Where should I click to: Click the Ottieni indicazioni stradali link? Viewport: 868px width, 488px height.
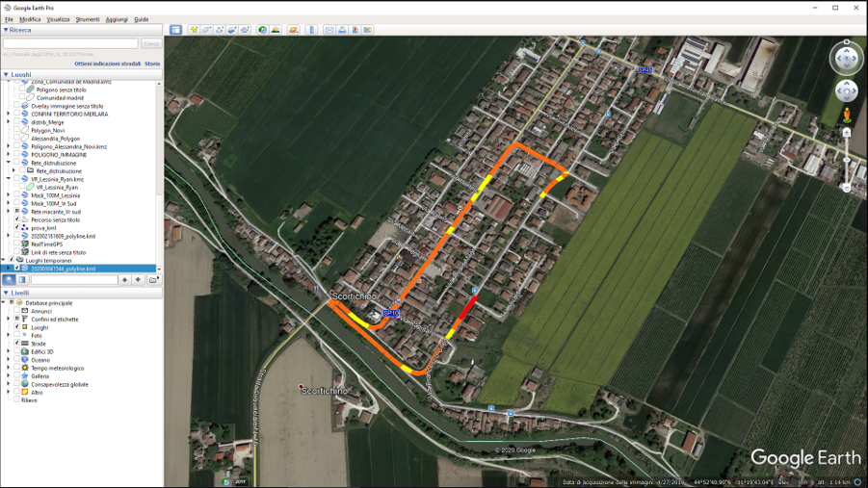107,64
